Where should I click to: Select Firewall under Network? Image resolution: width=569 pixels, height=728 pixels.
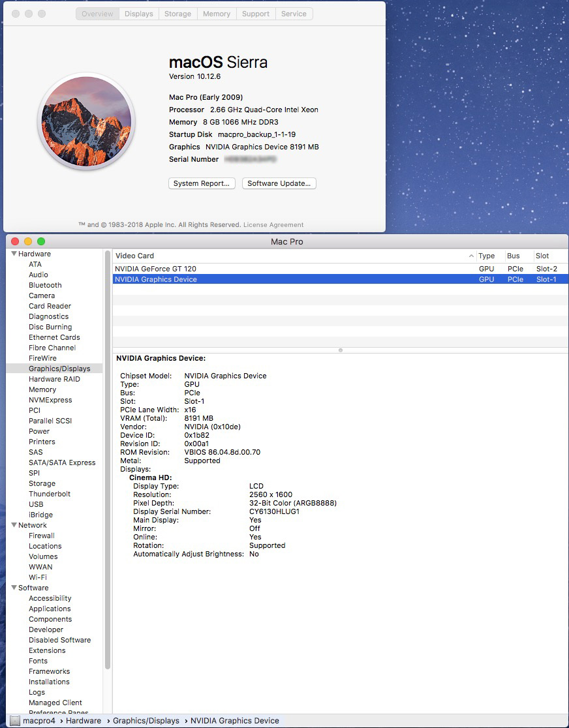coord(42,536)
